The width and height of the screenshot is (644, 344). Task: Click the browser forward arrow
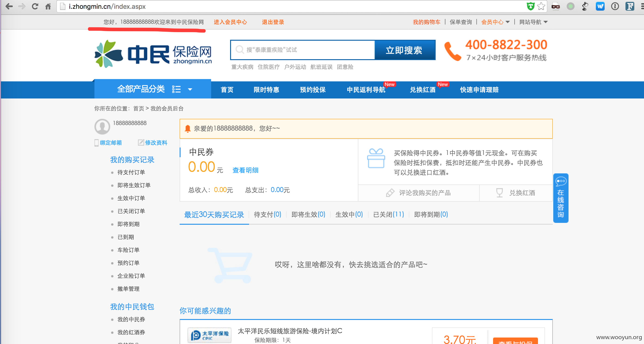(22, 6)
